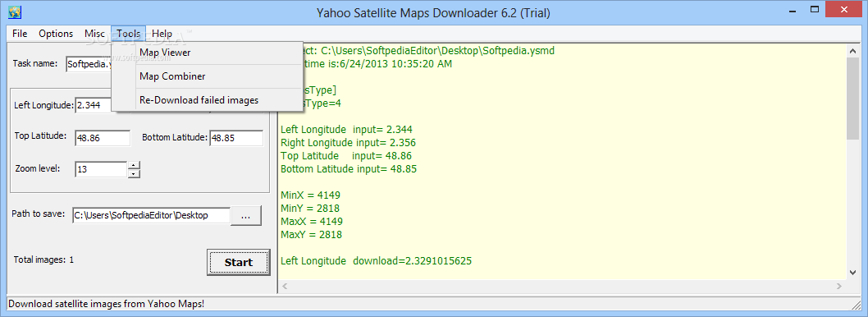Image resolution: width=868 pixels, height=317 pixels.
Task: Decrease zoom level with down arrow
Action: coord(134,173)
